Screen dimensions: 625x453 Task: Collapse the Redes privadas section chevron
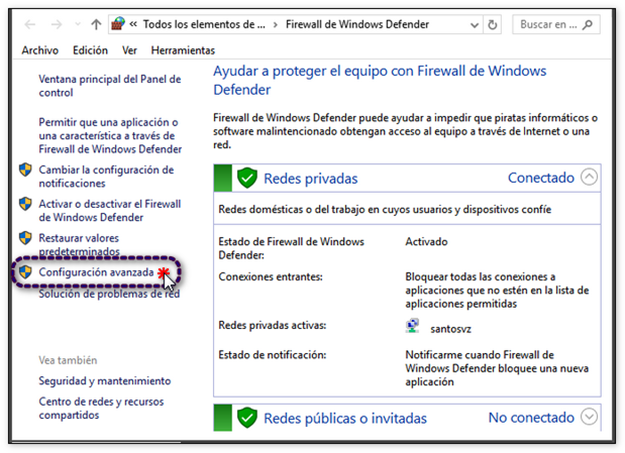click(589, 177)
